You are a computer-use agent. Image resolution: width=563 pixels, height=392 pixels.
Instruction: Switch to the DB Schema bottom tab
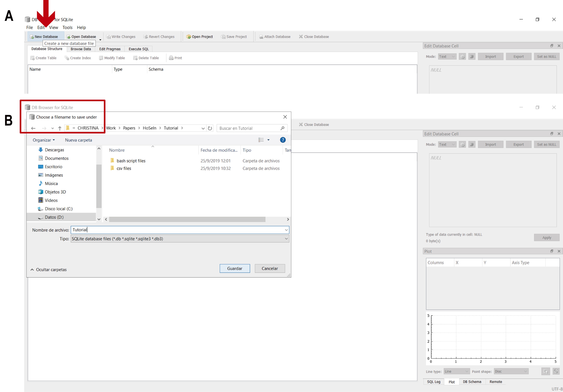pos(472,382)
